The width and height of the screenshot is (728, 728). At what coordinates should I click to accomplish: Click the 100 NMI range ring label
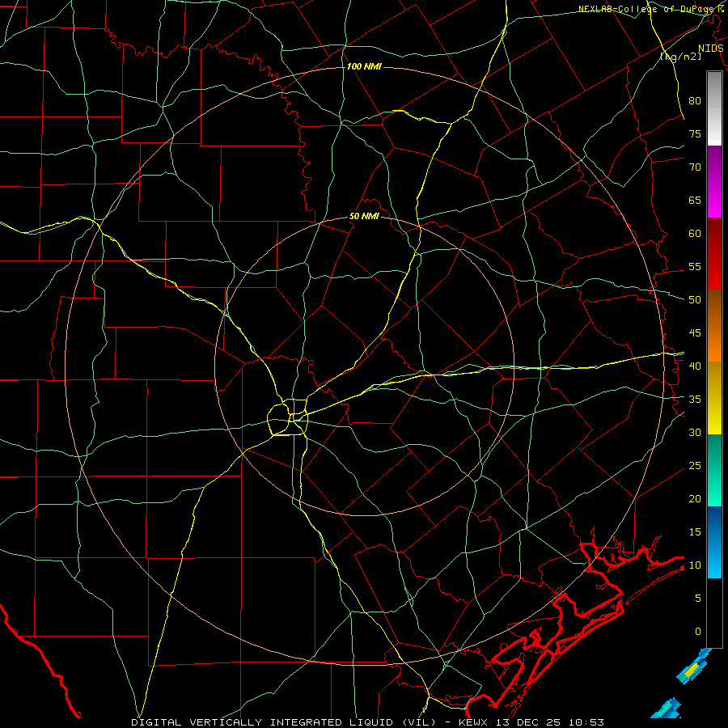(x=364, y=66)
